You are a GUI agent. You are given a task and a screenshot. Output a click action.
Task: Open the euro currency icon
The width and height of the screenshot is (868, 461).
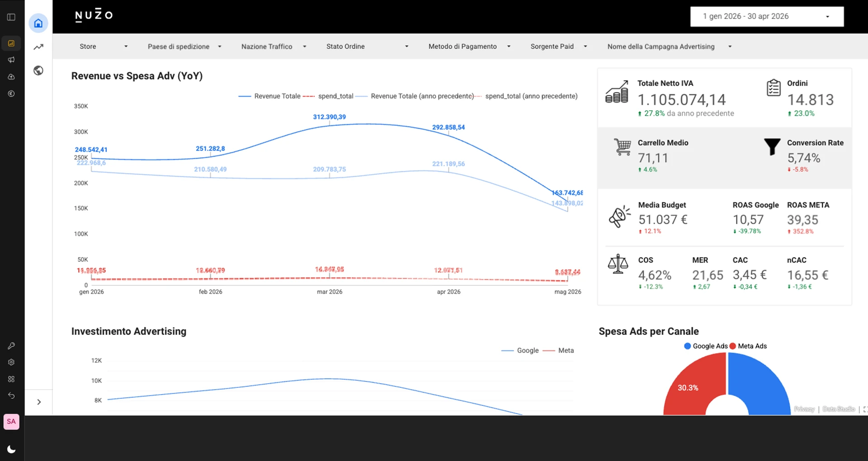click(11, 94)
